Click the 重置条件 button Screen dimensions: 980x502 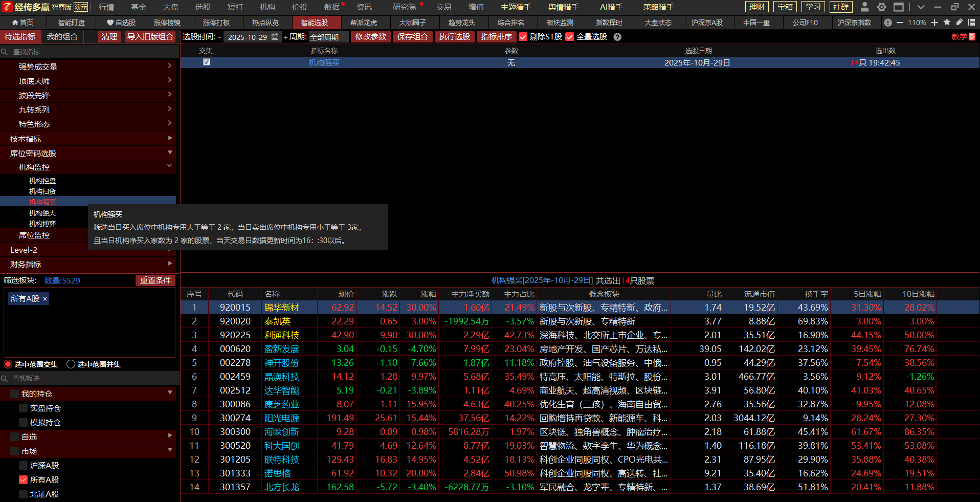(x=155, y=280)
